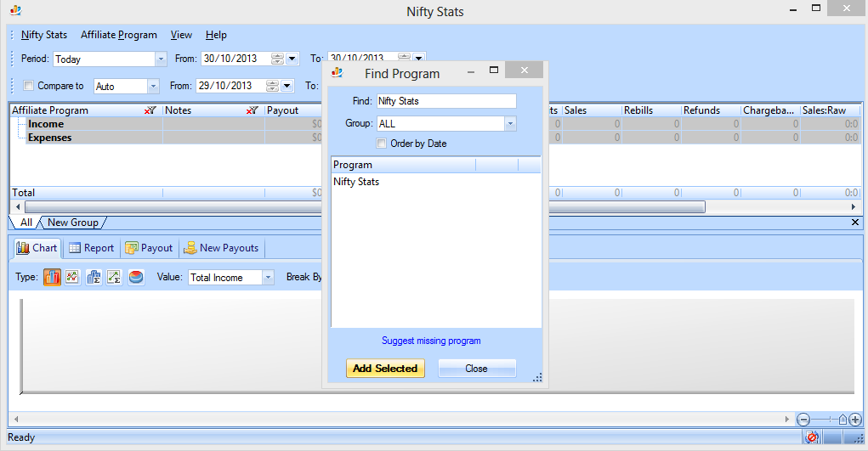Select the cumulative bar chart type icon
868x451 pixels.
coord(94,277)
